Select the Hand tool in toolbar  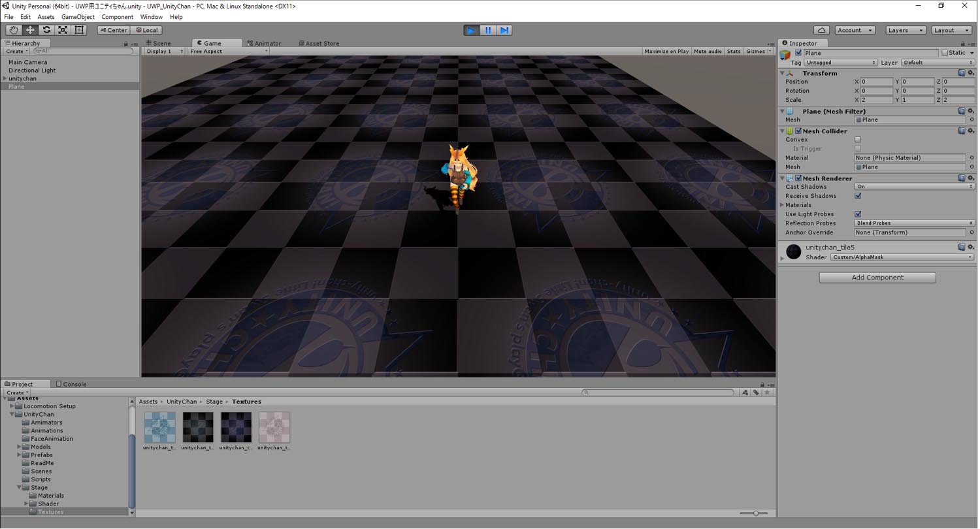coord(14,30)
